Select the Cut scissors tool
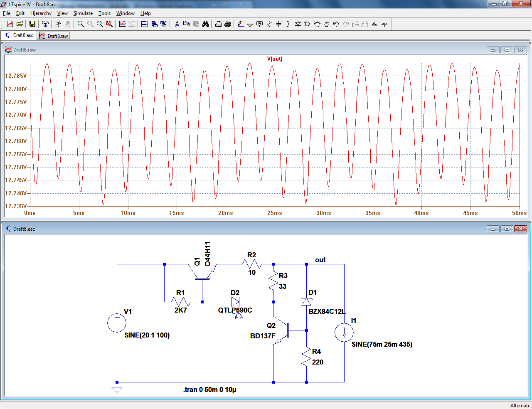 click(177, 24)
